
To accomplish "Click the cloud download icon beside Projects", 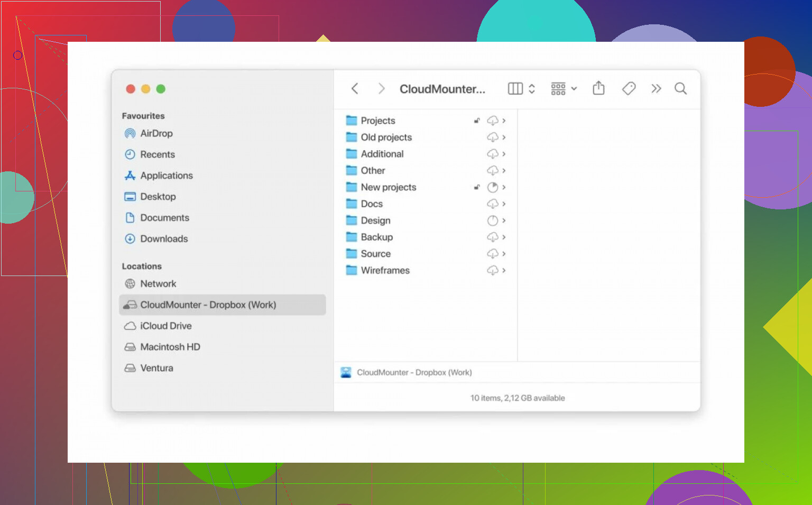I will 492,121.
